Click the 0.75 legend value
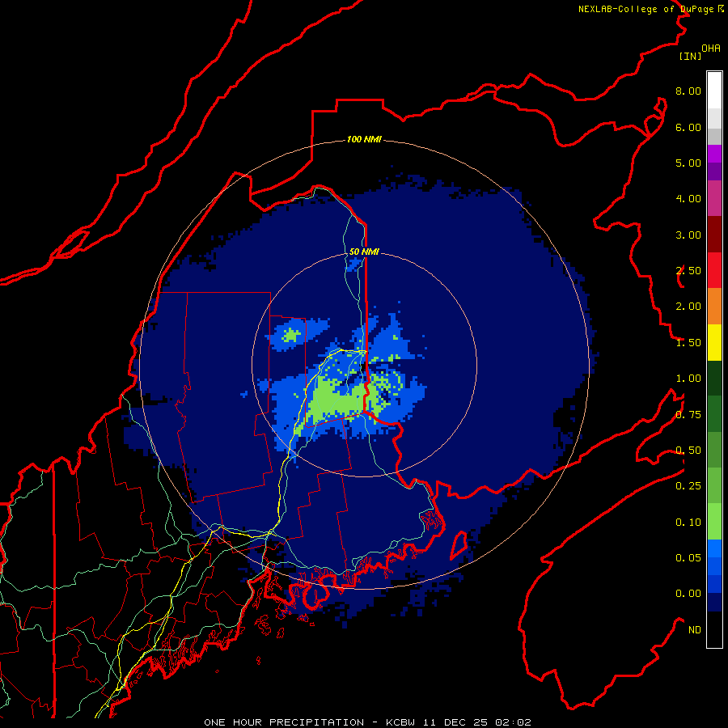 click(688, 415)
